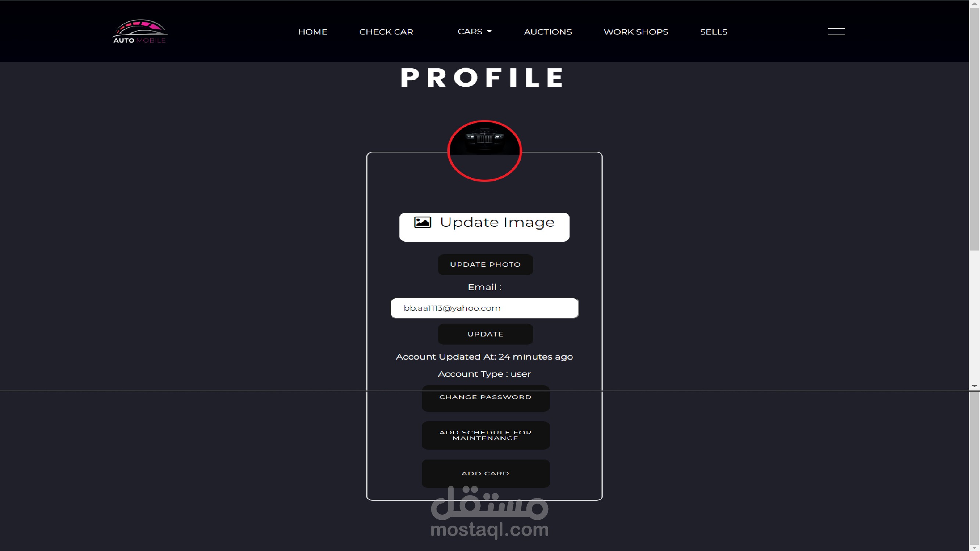Navigate to Auctions
The height and width of the screenshot is (551, 980).
[x=548, y=32]
